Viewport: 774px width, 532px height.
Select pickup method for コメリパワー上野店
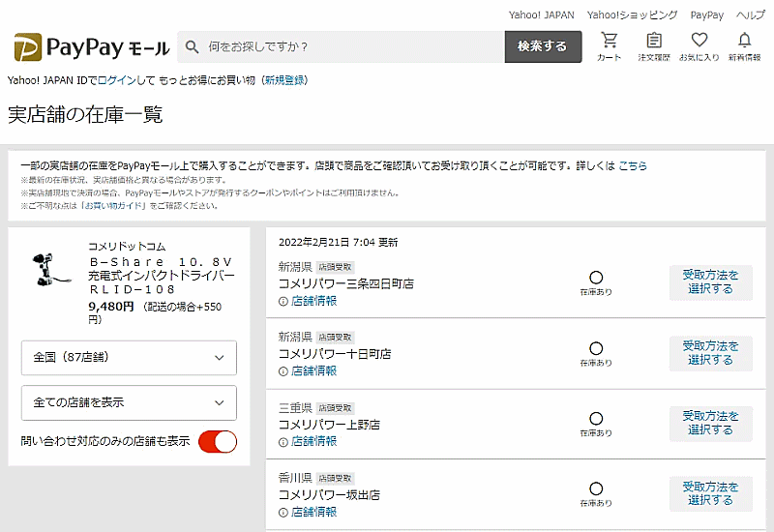tap(710, 424)
